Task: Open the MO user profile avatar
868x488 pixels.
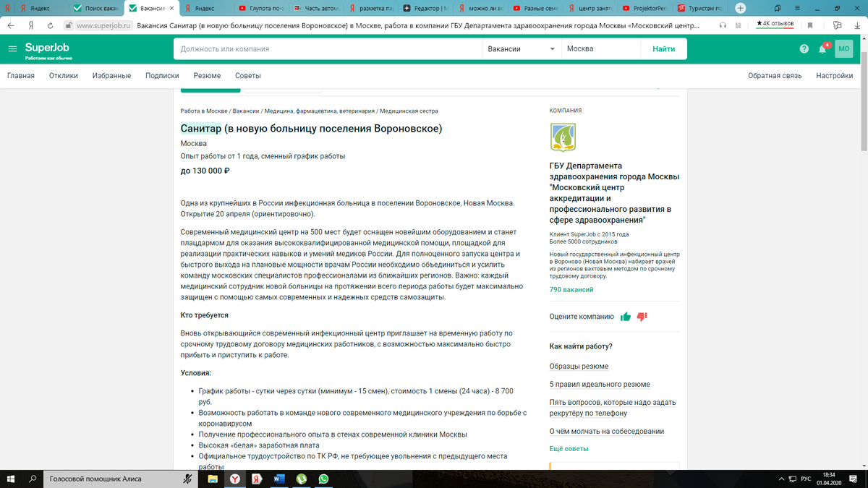Action: [x=844, y=49]
